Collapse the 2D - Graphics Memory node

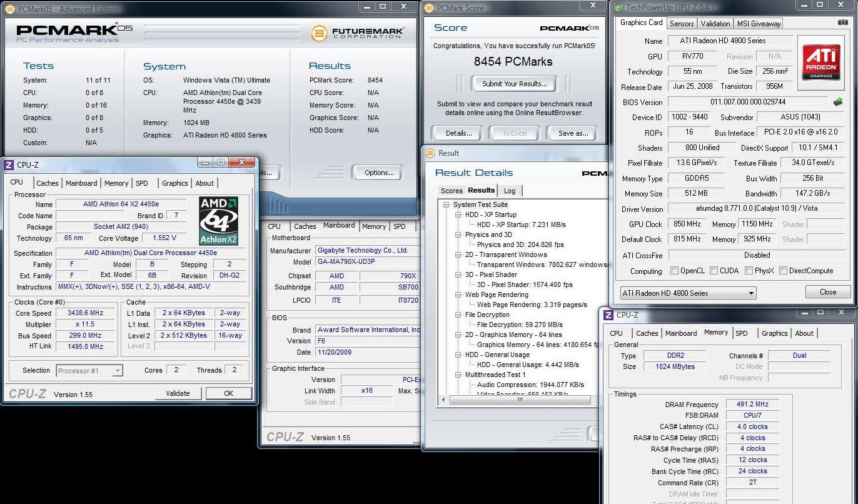tap(458, 335)
